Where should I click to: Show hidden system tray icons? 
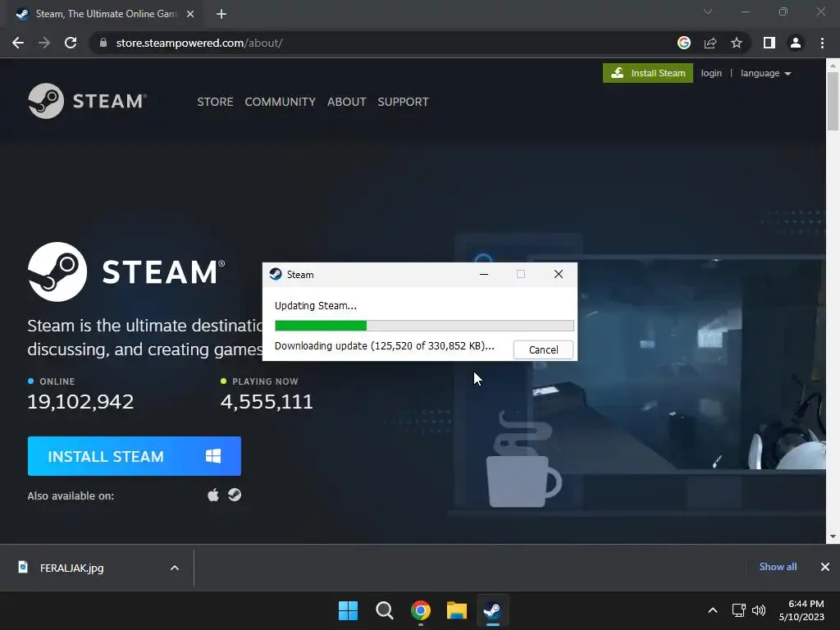click(x=713, y=610)
